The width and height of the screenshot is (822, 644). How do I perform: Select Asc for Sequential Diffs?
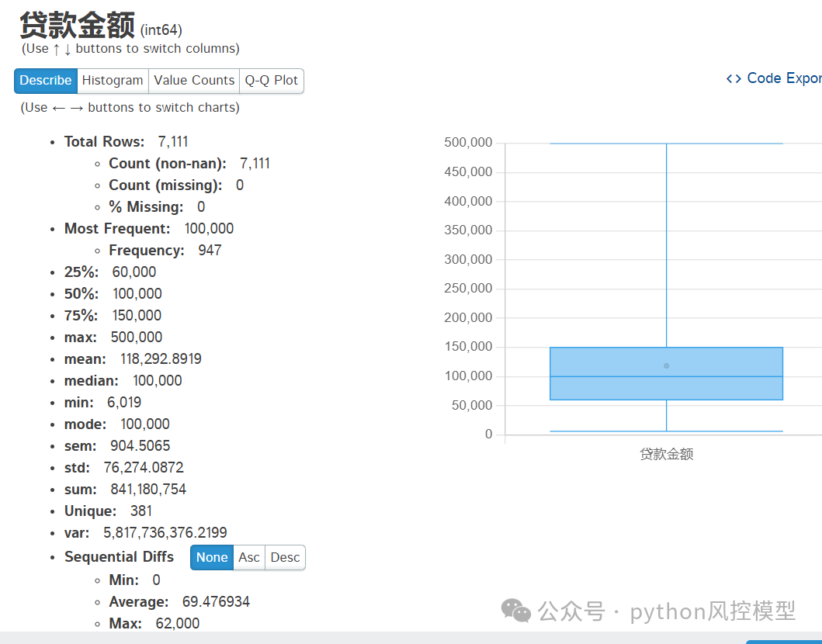click(249, 558)
